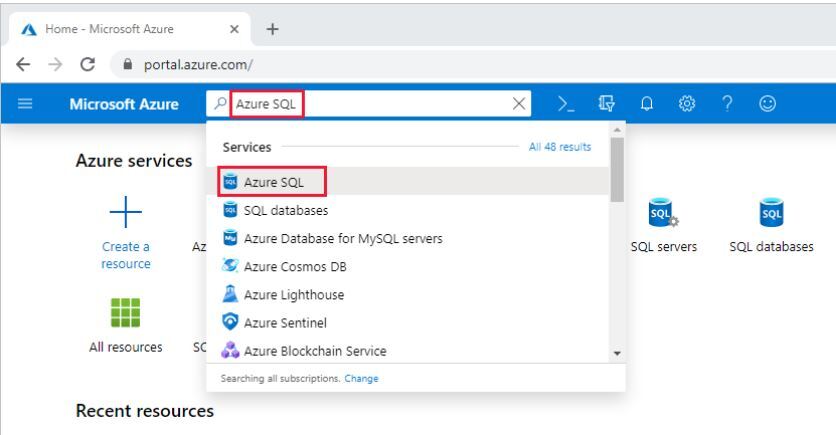Click the results list scrollbar thumb
This screenshot has height=435, width=836.
click(617, 170)
